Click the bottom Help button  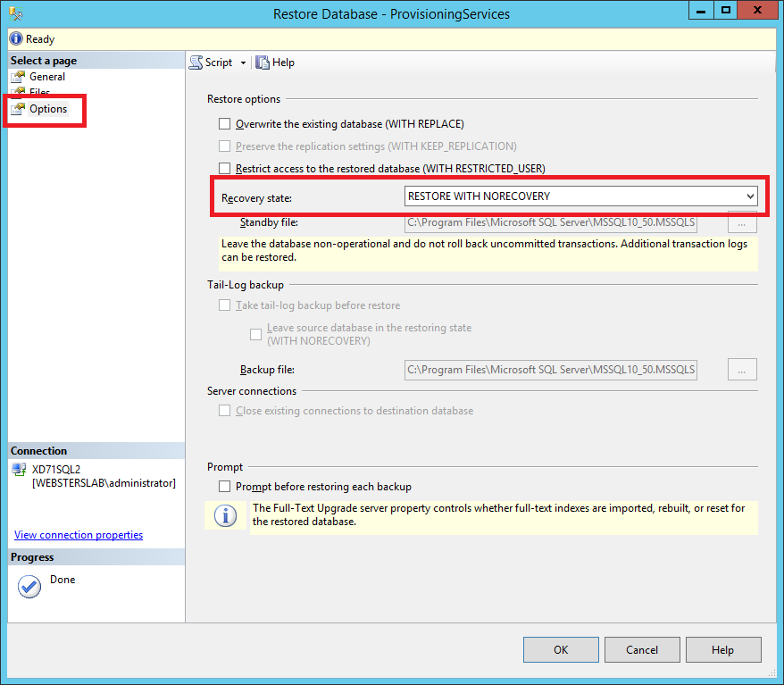722,649
